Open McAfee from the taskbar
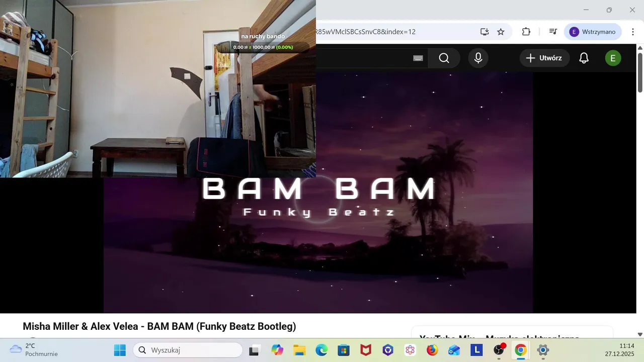Viewport: 644px width, 362px height. coord(366,350)
